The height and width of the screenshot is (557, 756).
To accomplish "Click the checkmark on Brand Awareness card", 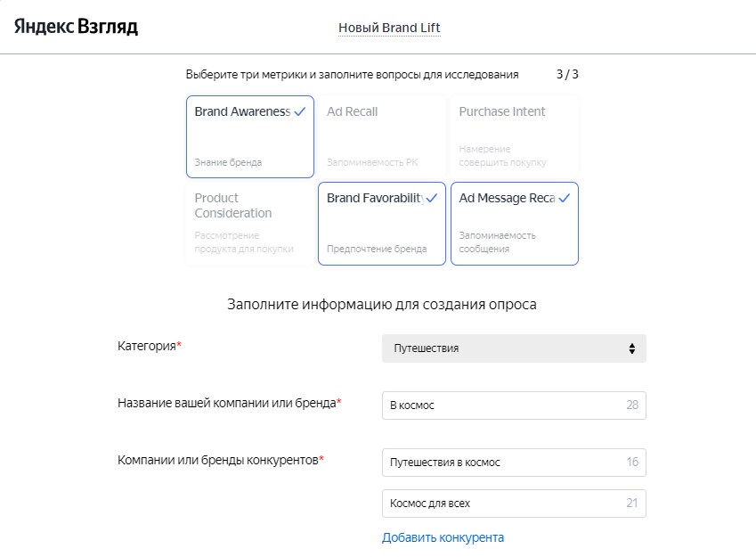I will coord(300,111).
